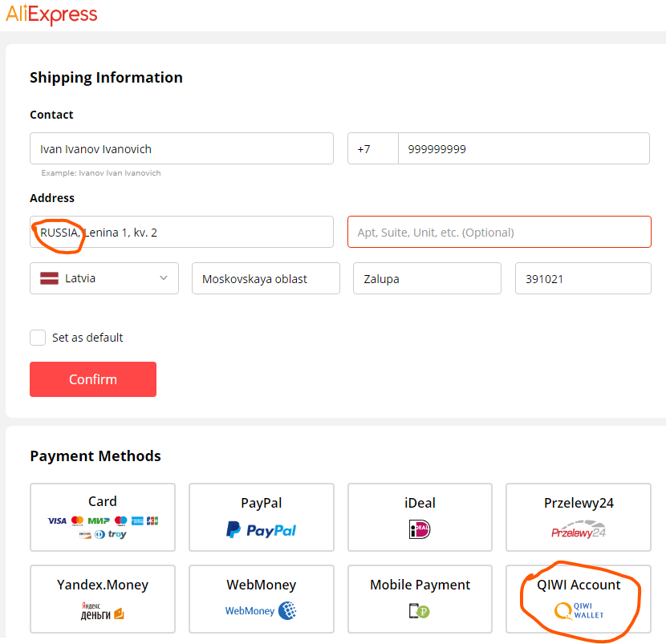Click the Example: Ivanov Ivan Ivanovich hint

coord(101,172)
